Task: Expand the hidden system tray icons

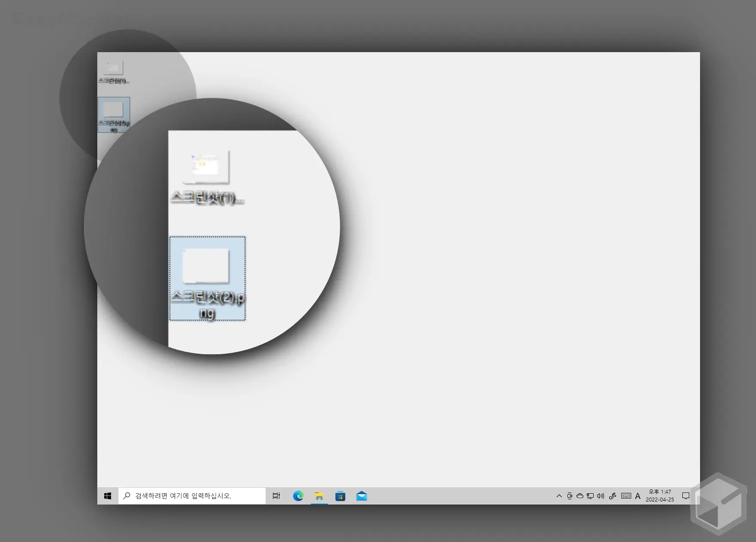Action: (559, 496)
